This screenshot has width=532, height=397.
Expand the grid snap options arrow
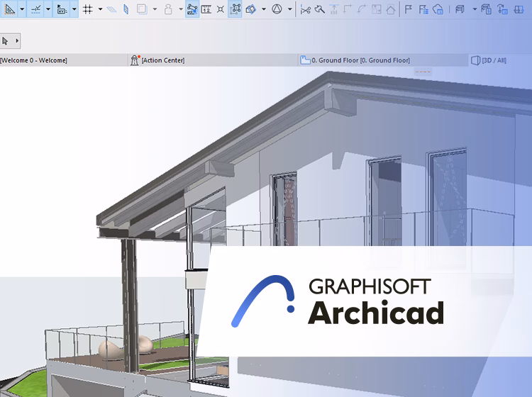point(100,9)
